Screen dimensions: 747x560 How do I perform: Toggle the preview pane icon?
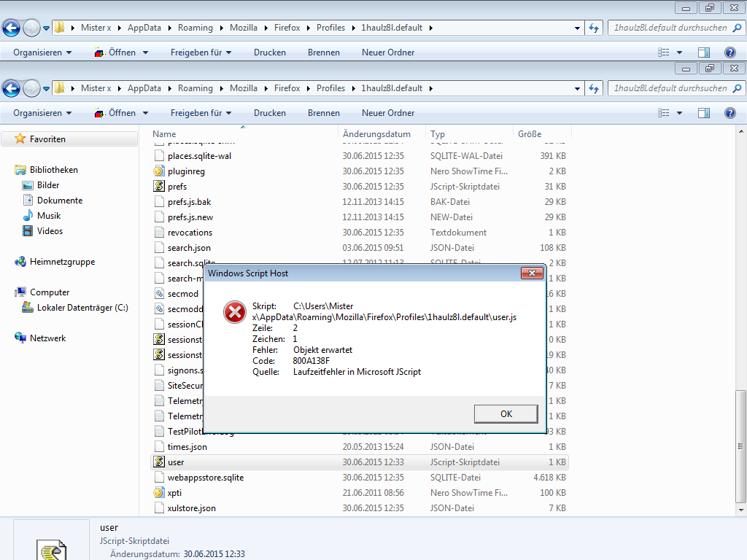pyautogui.click(x=704, y=113)
